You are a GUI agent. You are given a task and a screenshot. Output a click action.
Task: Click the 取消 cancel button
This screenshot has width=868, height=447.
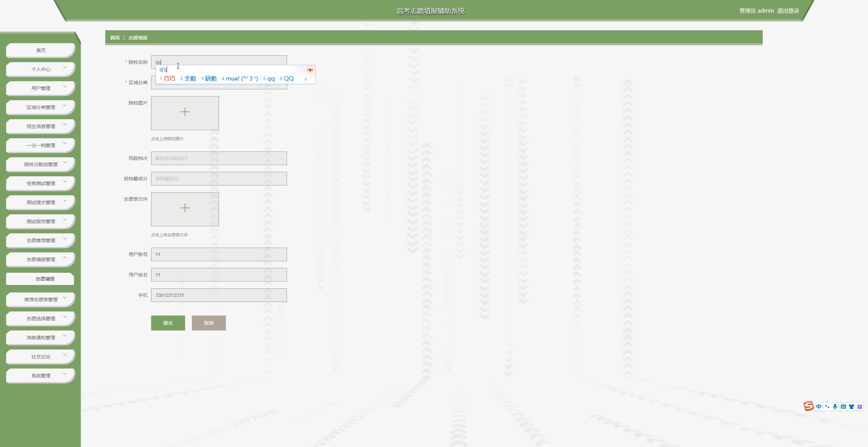click(x=209, y=323)
